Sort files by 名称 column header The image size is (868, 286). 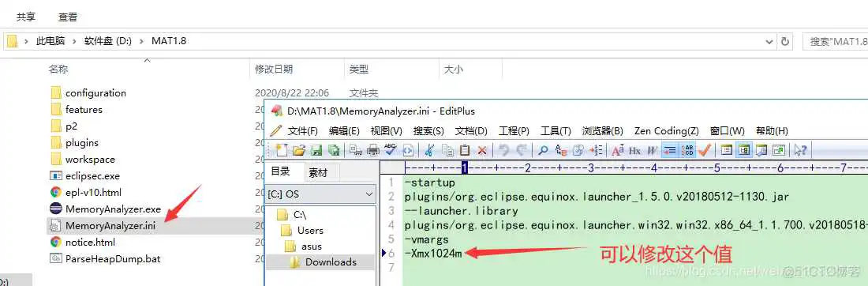tap(58, 70)
